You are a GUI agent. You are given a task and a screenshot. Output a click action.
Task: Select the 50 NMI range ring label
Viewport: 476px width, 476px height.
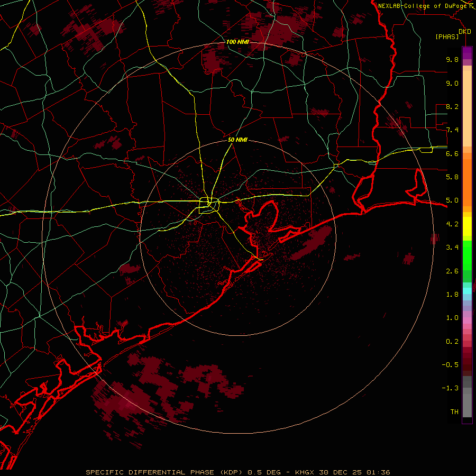[x=237, y=140]
